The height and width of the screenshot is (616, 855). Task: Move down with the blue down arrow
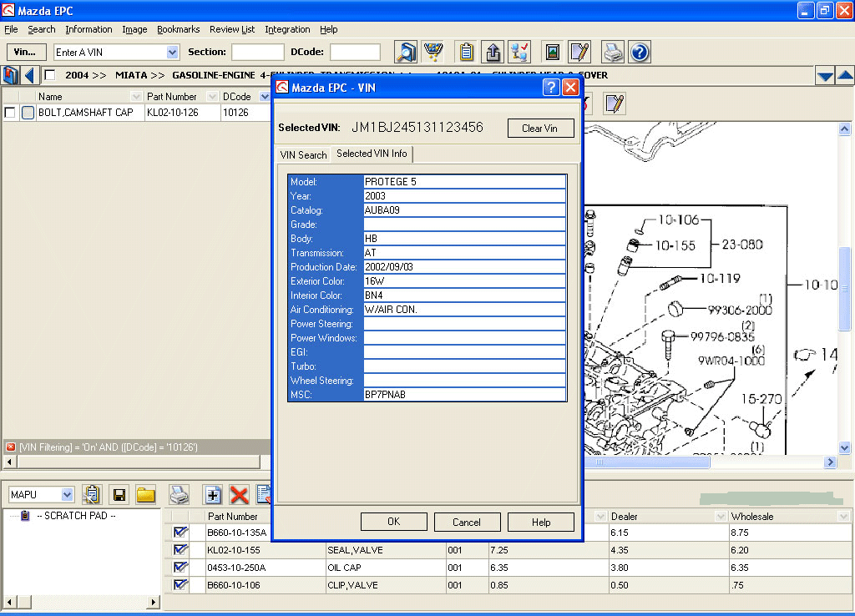tap(825, 76)
